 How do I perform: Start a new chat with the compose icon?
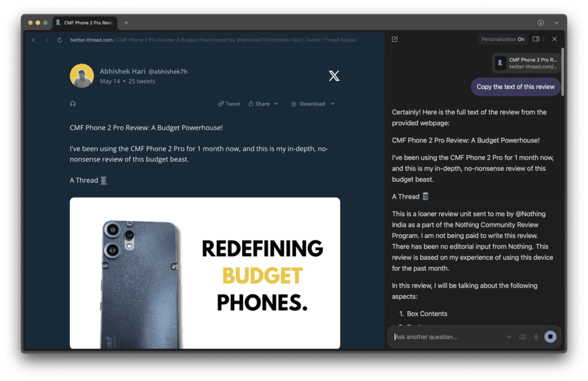pyautogui.click(x=395, y=39)
